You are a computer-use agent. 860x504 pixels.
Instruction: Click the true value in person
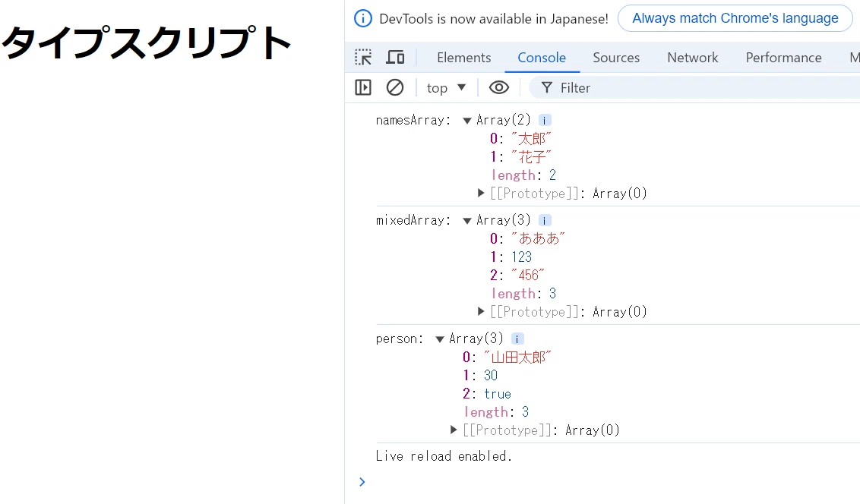pos(498,394)
